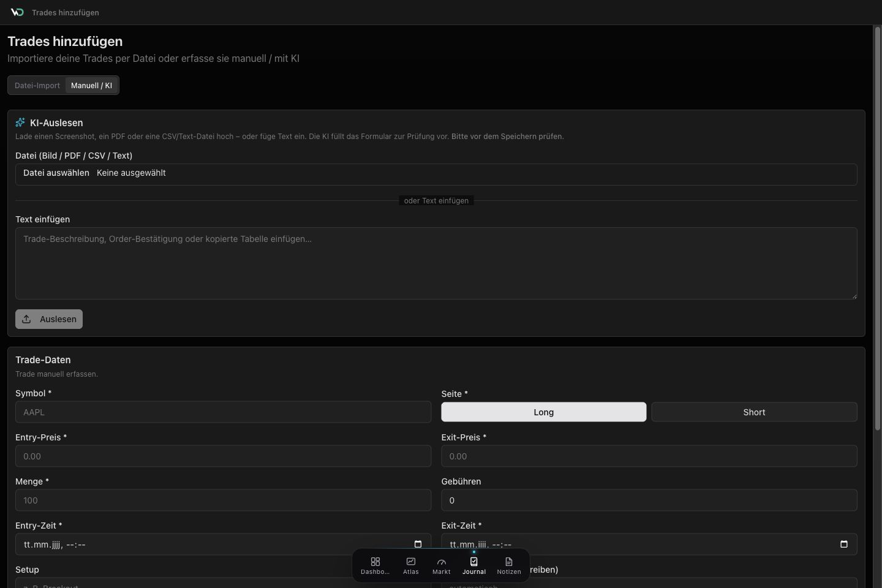
Task: Click the 'Trade manuell erfassen.' subtitle
Action: [56, 374]
